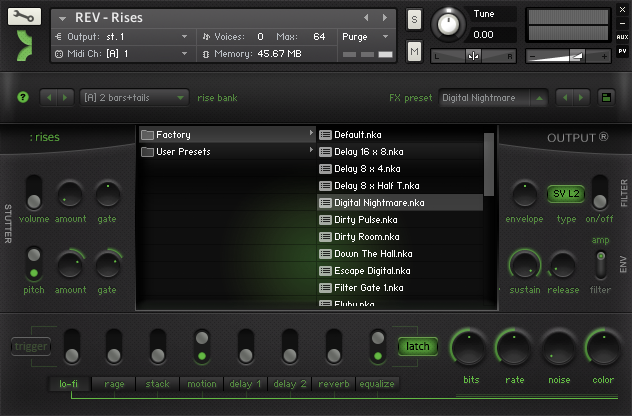Click the Solo S button
The image size is (632, 416).
point(414,20)
